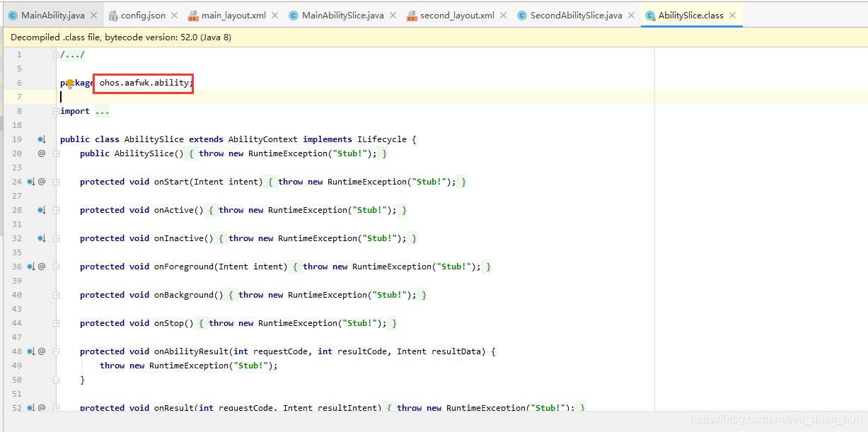Click line number 19 in the gutter
868x432 pixels.
tap(17, 139)
